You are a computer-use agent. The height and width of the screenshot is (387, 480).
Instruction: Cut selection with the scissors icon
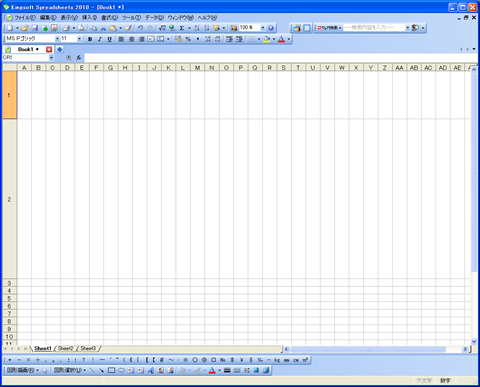[x=103, y=28]
